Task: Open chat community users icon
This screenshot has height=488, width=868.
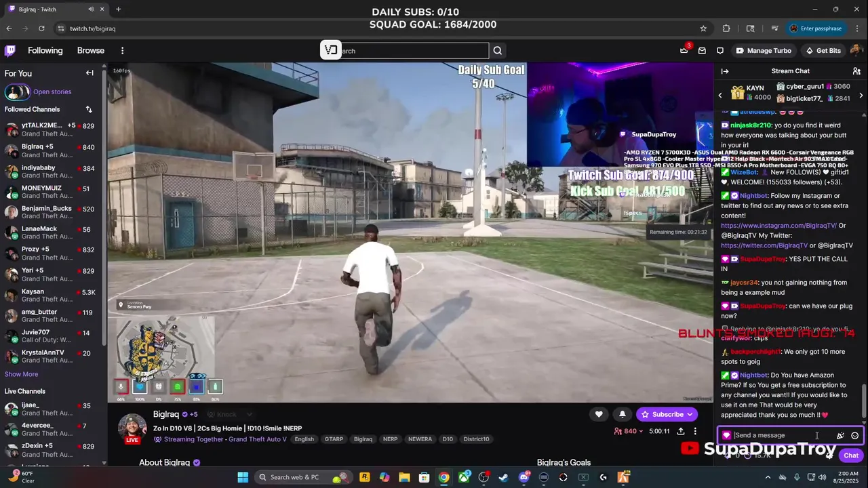Action: pos(856,71)
